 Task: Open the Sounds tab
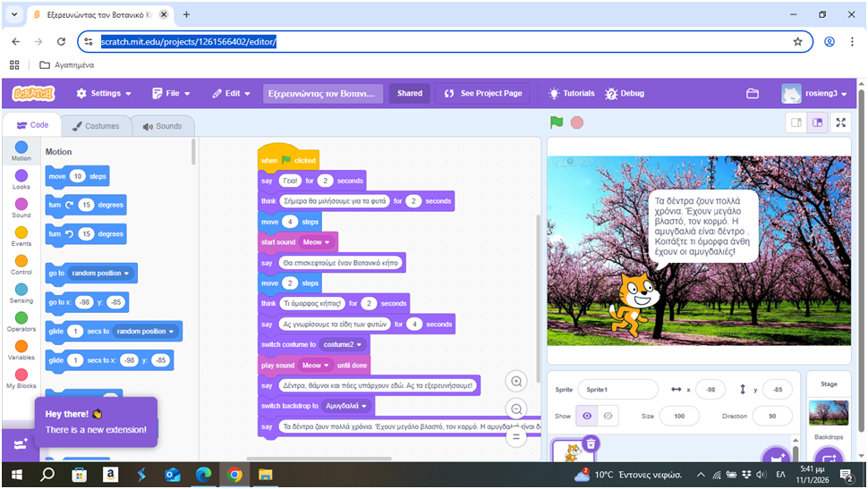(x=162, y=126)
